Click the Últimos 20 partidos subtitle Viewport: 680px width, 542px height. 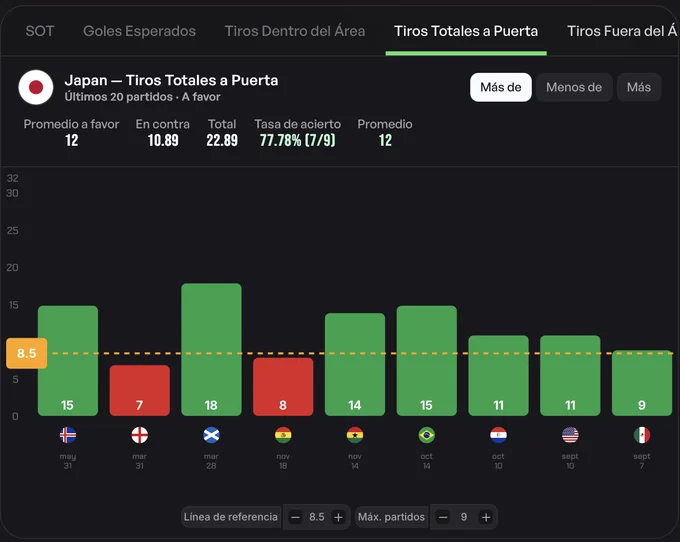pyautogui.click(x=142, y=97)
